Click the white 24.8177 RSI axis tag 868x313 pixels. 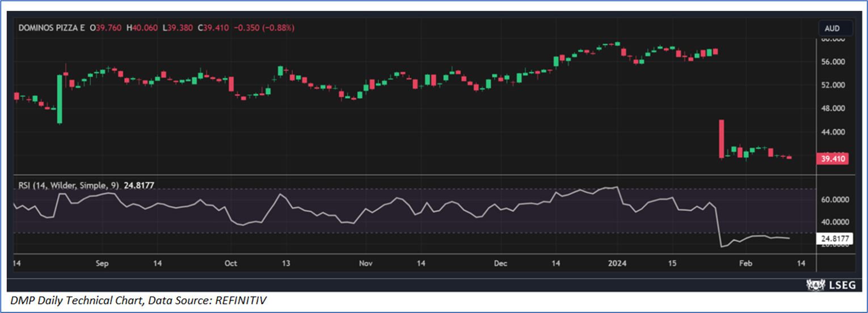pyautogui.click(x=833, y=239)
